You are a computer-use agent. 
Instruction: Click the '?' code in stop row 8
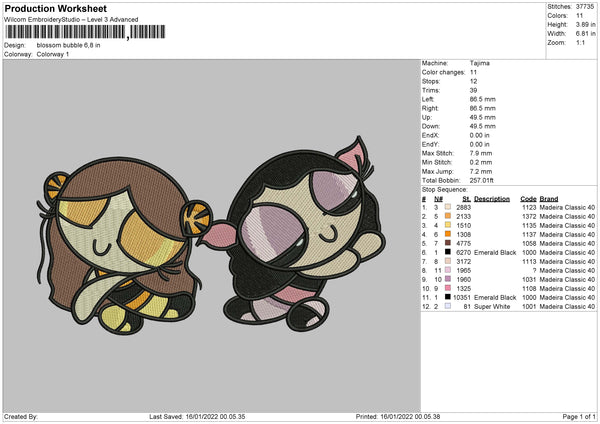[534, 270]
